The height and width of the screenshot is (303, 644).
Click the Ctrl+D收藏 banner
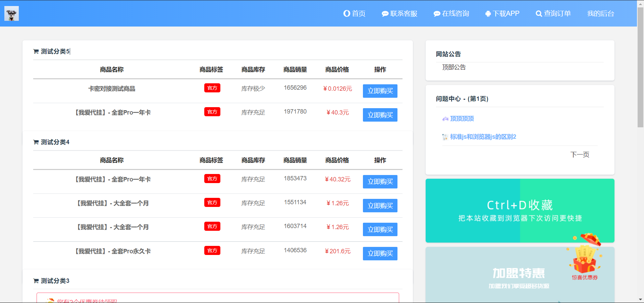pos(520,211)
